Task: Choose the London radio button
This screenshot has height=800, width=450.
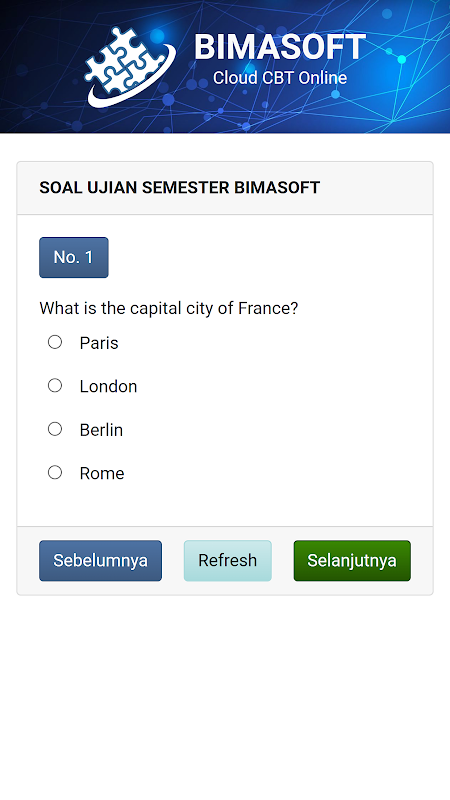Action: pyautogui.click(x=55, y=385)
